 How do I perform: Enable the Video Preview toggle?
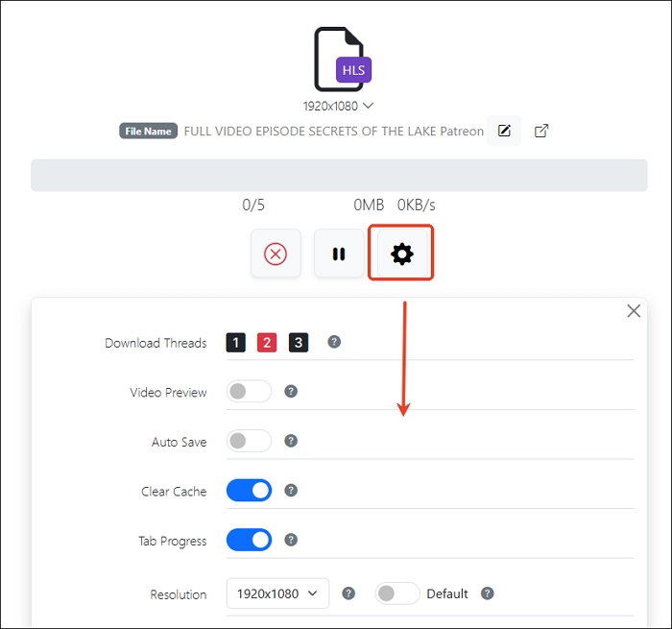[249, 392]
